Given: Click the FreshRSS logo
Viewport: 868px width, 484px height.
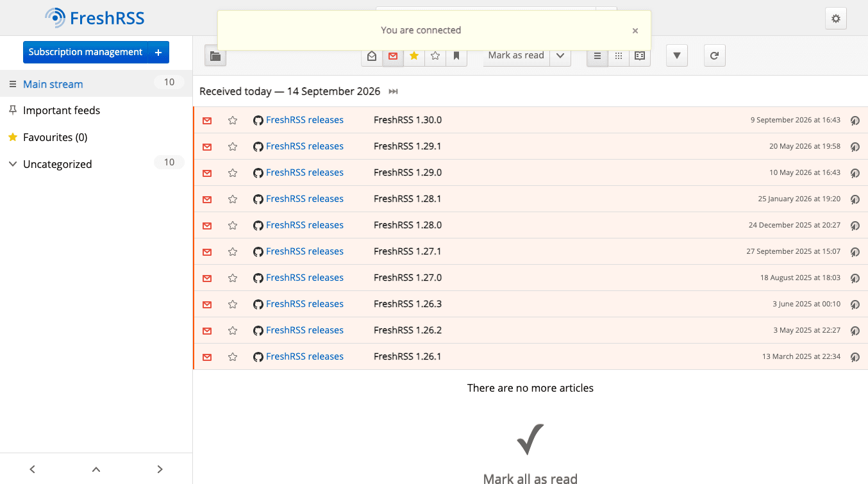Looking at the screenshot, I should pos(95,18).
